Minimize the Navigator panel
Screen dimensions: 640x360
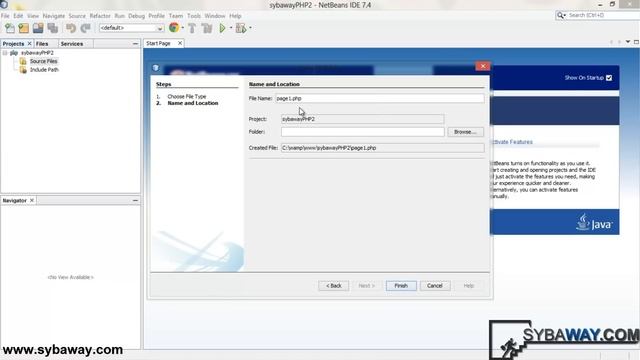[135, 200]
